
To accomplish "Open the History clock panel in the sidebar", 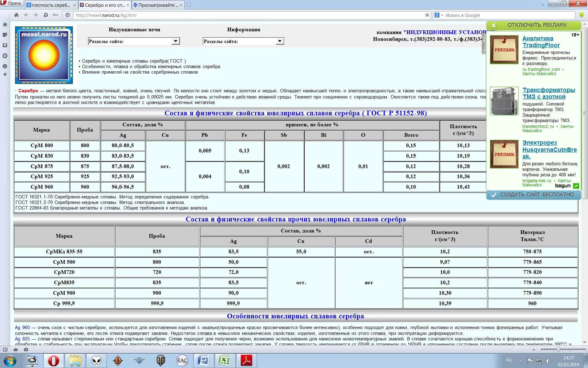I will 5,56.
